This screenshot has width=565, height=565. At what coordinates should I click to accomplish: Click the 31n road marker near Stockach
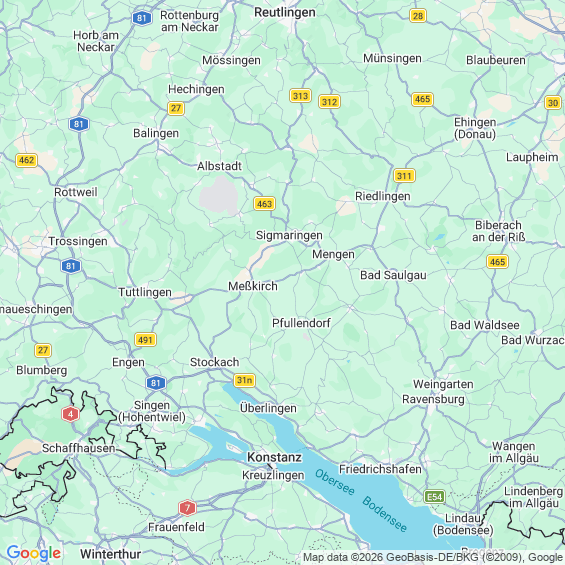pos(244,381)
